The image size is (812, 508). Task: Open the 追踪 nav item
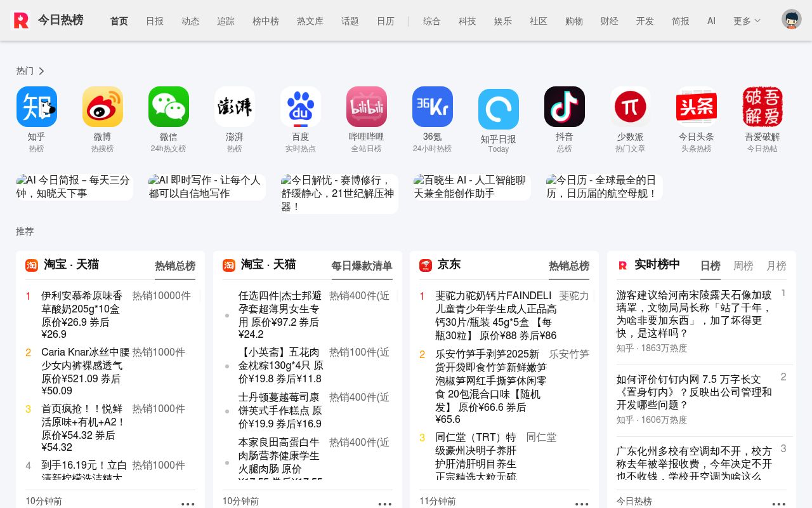pyautogui.click(x=226, y=21)
